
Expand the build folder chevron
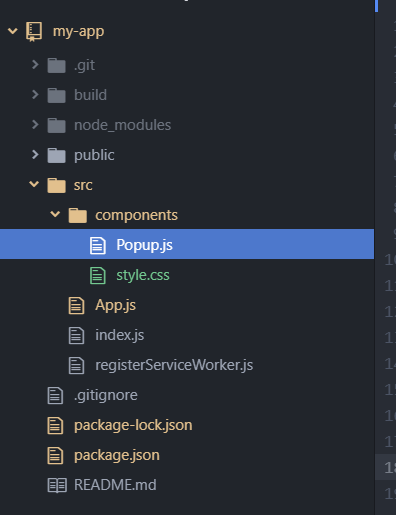(35, 94)
